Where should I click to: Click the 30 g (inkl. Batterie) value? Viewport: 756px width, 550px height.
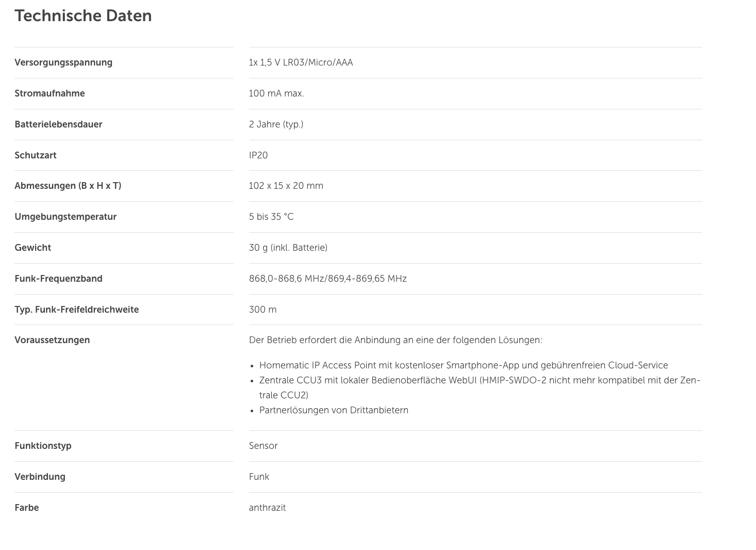pyautogui.click(x=288, y=248)
